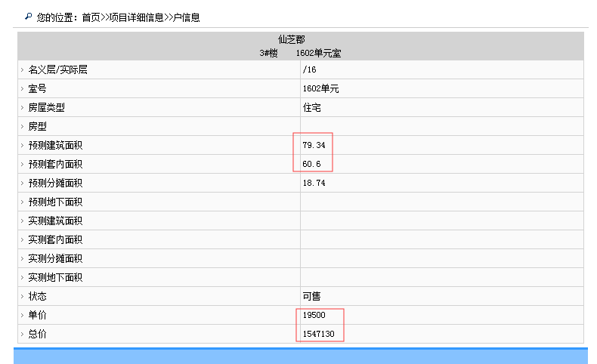The height and width of the screenshot is (364, 597).
Task: Select the 1602单元 room number value
Action: coord(320,88)
